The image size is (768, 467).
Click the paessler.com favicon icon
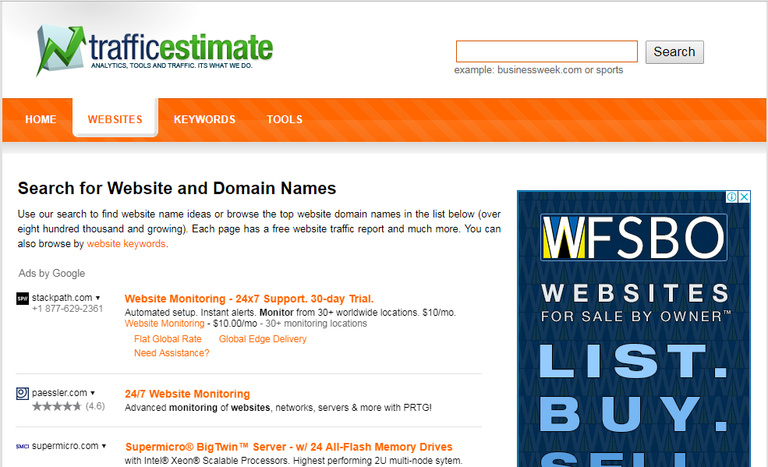(x=23, y=394)
